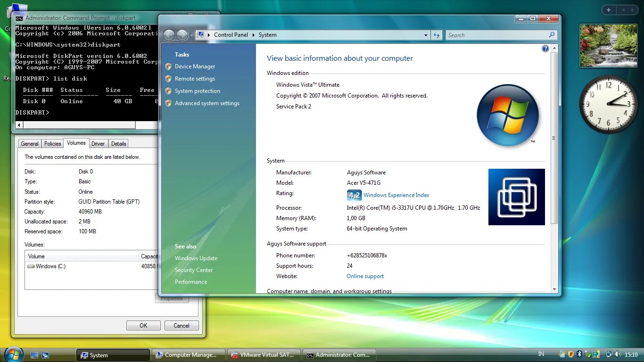Click the Forward arrow in System window
The image size is (644, 362).
[x=182, y=35]
